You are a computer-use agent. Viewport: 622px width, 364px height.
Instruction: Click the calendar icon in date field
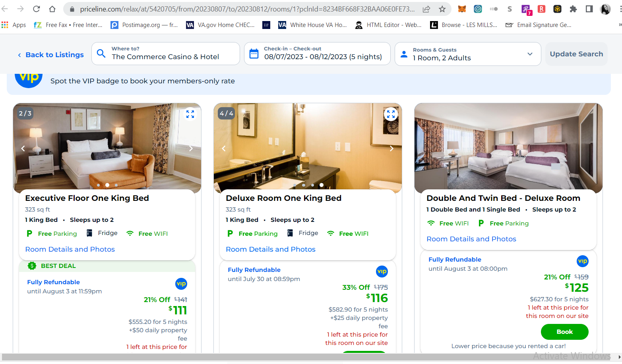pos(254,54)
